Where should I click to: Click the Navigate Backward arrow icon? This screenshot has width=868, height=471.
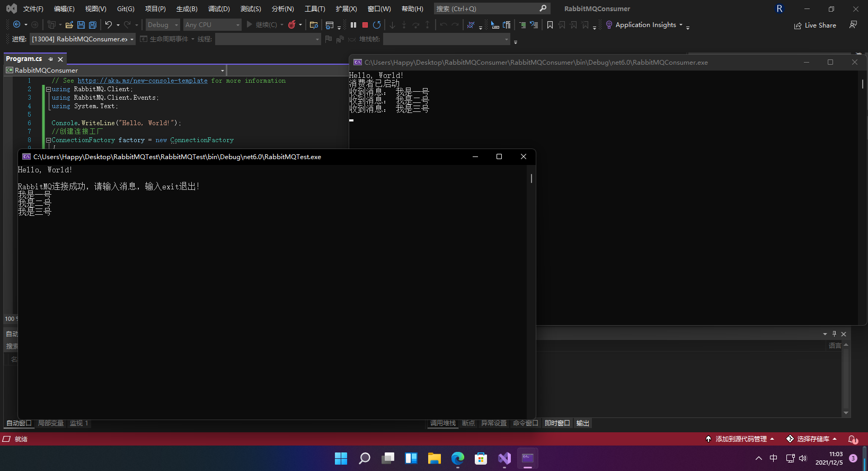[16, 25]
